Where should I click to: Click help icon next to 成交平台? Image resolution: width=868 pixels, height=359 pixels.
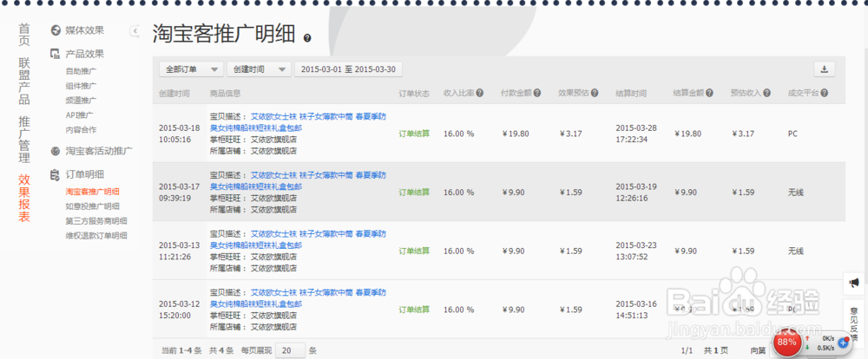(825, 93)
